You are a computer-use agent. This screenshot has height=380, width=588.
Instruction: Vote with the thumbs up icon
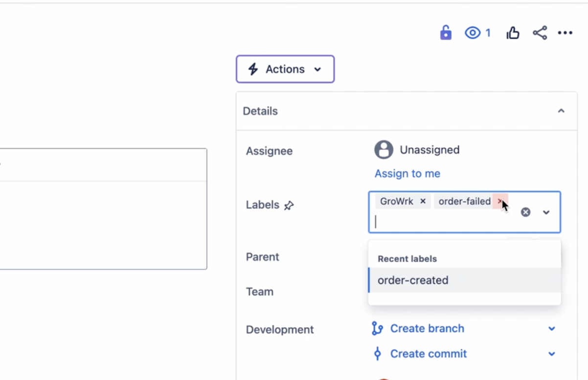[513, 33]
